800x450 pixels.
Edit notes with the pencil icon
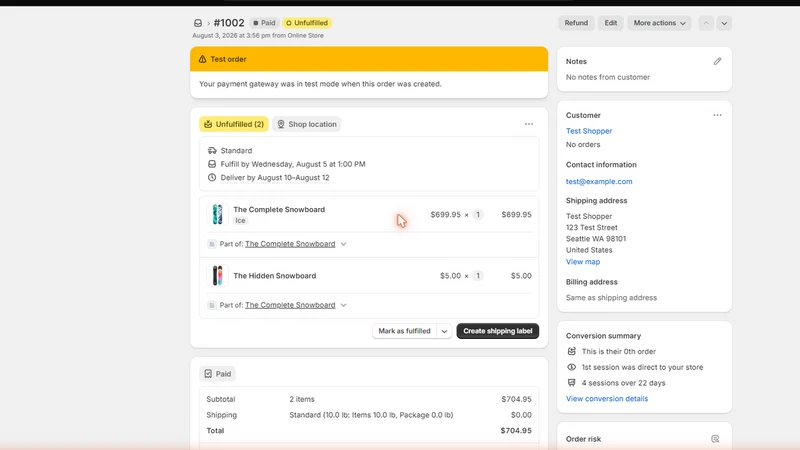pos(717,61)
